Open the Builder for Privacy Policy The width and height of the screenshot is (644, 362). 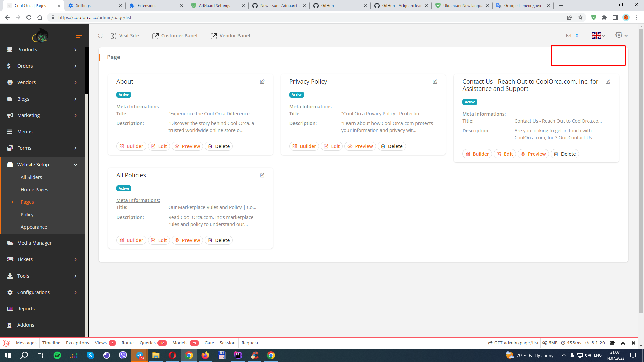pyautogui.click(x=304, y=146)
